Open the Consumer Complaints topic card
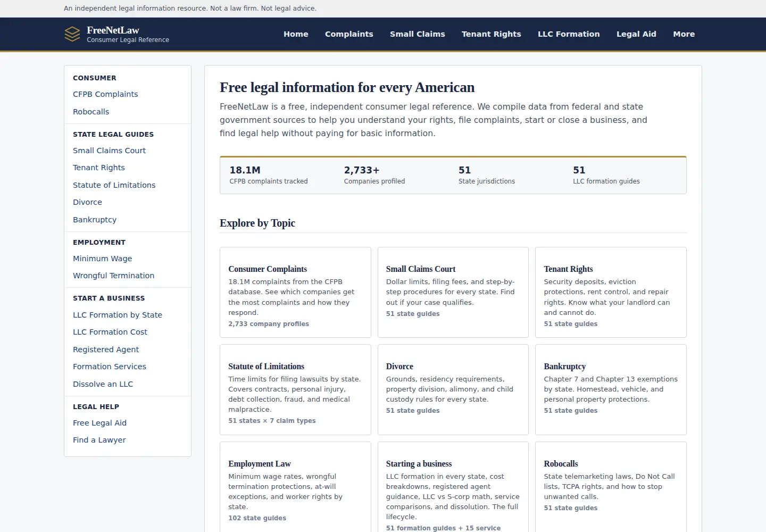 point(295,292)
